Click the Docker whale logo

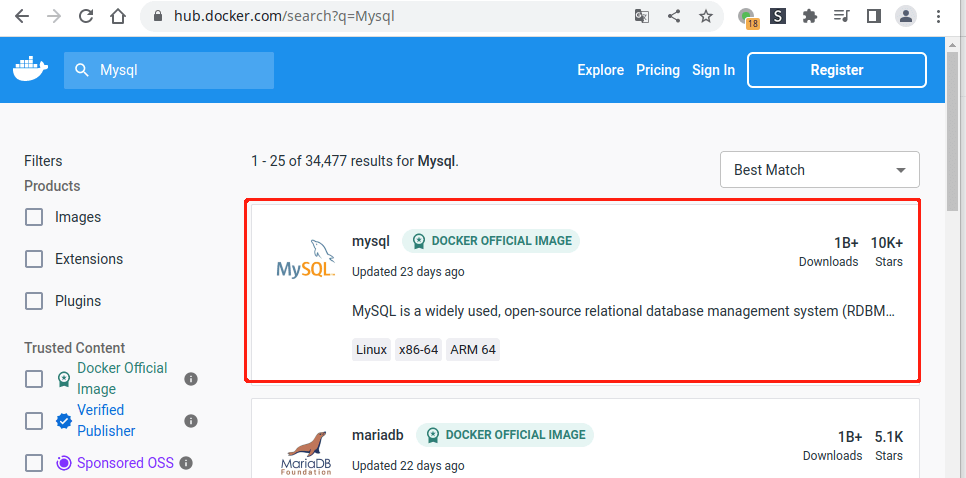click(x=30, y=69)
